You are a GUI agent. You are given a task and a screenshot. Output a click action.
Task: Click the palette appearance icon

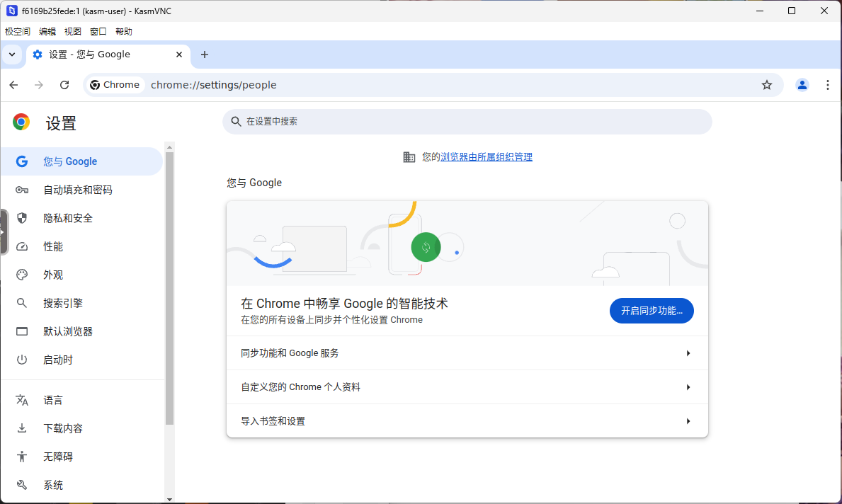(x=22, y=275)
